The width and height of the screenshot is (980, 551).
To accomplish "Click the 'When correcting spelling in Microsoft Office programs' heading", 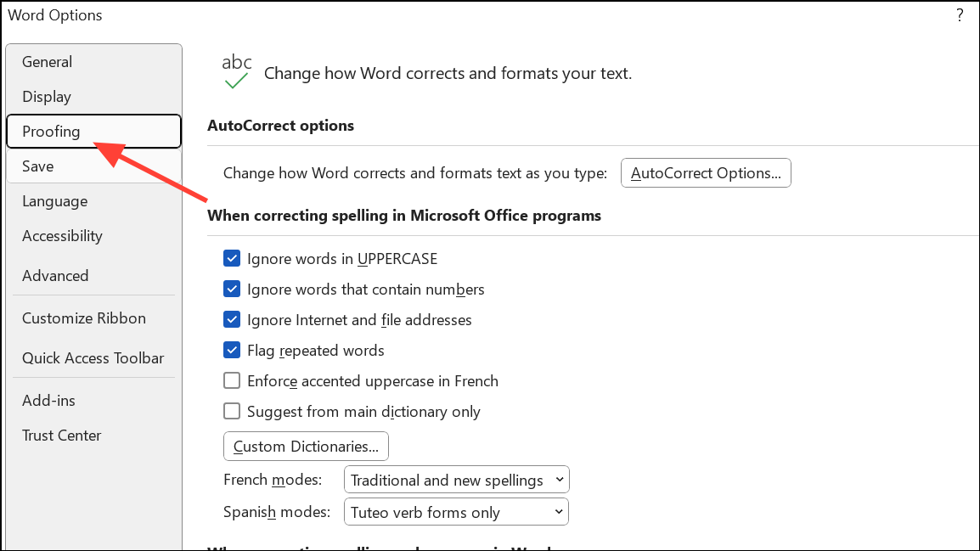I will coord(404,216).
